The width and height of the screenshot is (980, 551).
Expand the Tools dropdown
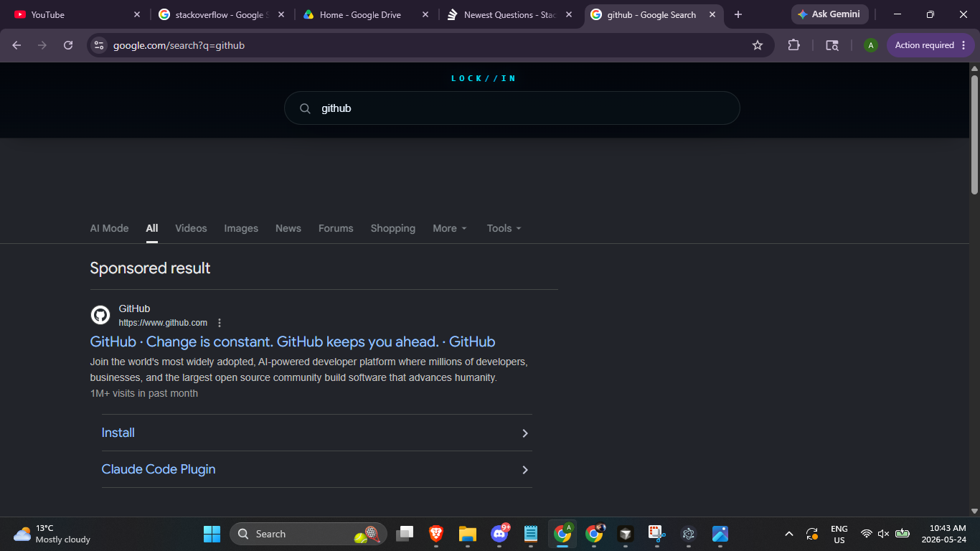point(504,228)
